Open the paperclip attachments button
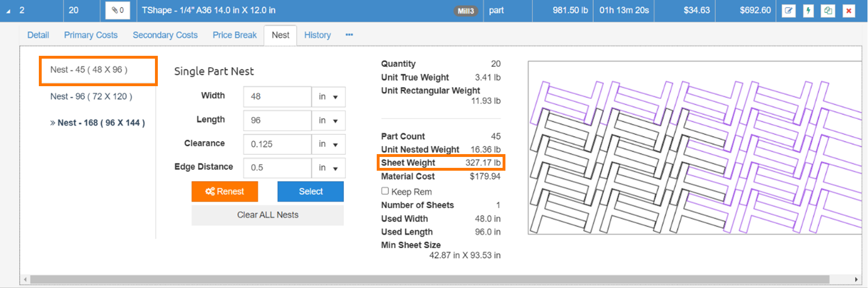The height and width of the screenshot is (288, 868). tap(118, 11)
